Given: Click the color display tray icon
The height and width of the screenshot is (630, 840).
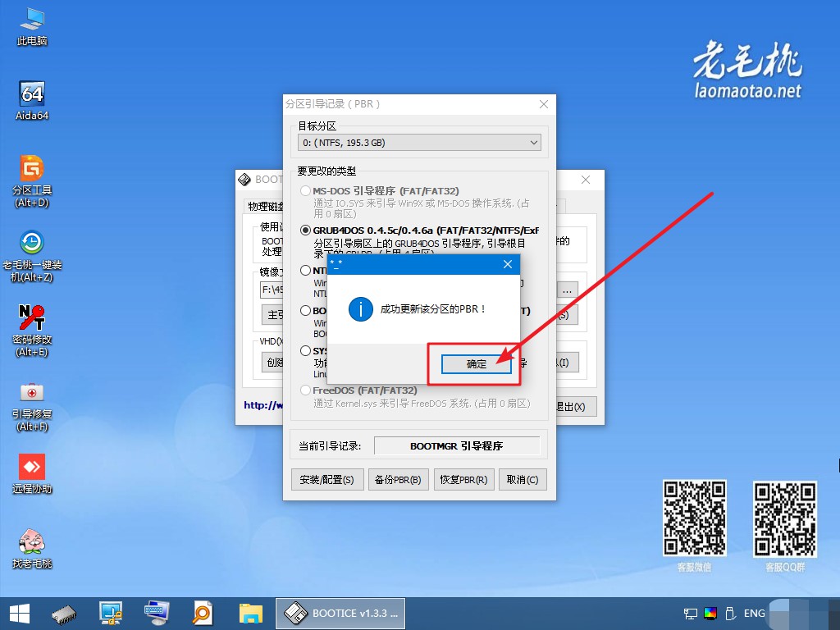Looking at the screenshot, I should pos(710,614).
